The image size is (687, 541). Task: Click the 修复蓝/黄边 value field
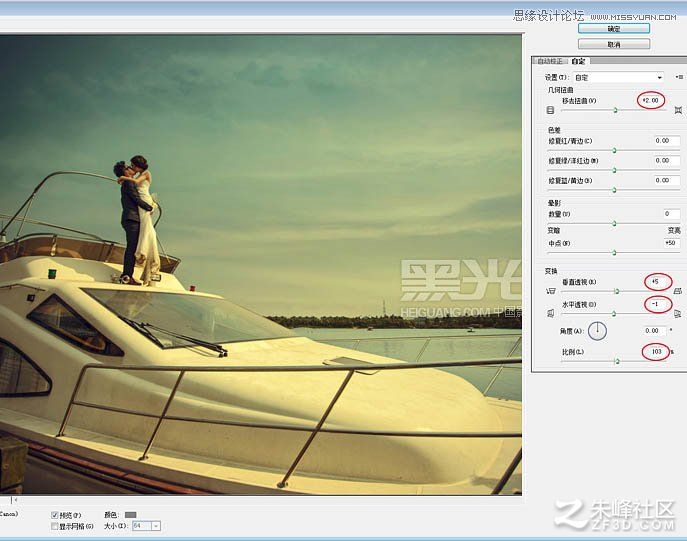667,180
